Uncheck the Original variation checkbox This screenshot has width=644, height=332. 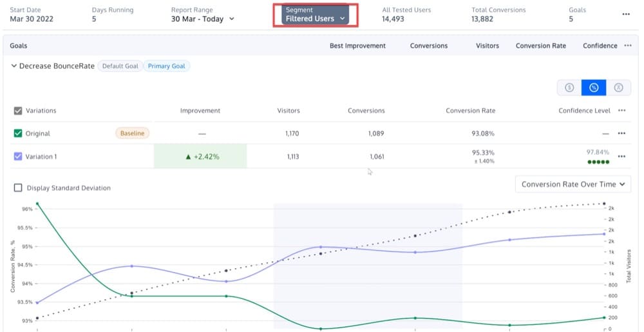click(18, 133)
